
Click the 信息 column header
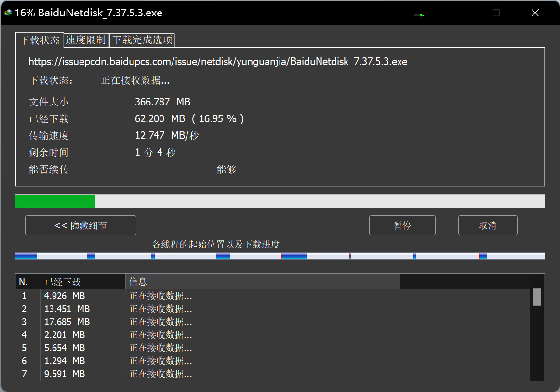263,282
